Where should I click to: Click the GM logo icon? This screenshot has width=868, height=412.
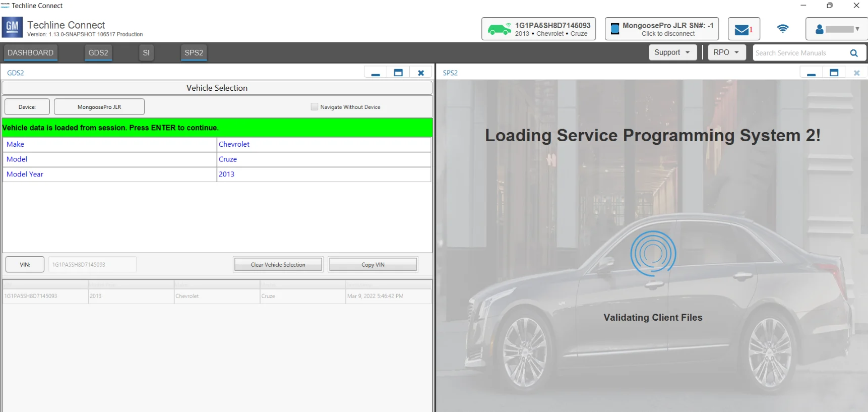click(12, 28)
